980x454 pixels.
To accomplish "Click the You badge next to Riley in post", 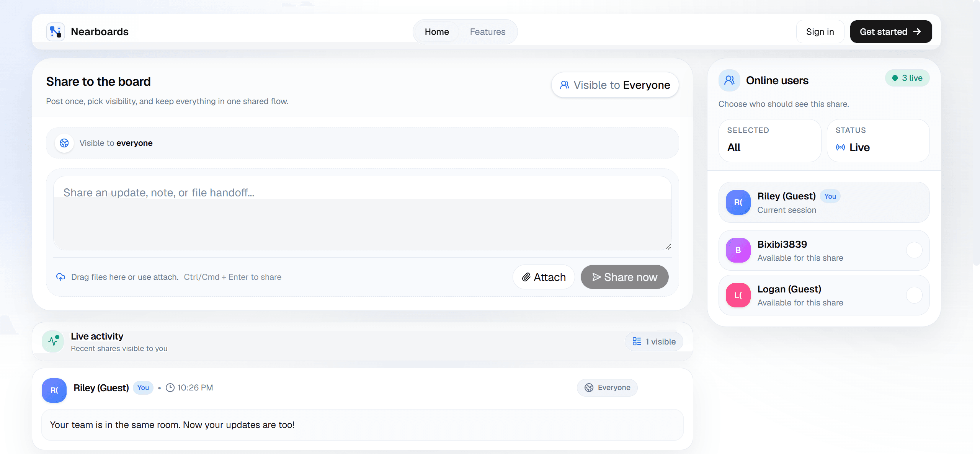I will (x=143, y=388).
